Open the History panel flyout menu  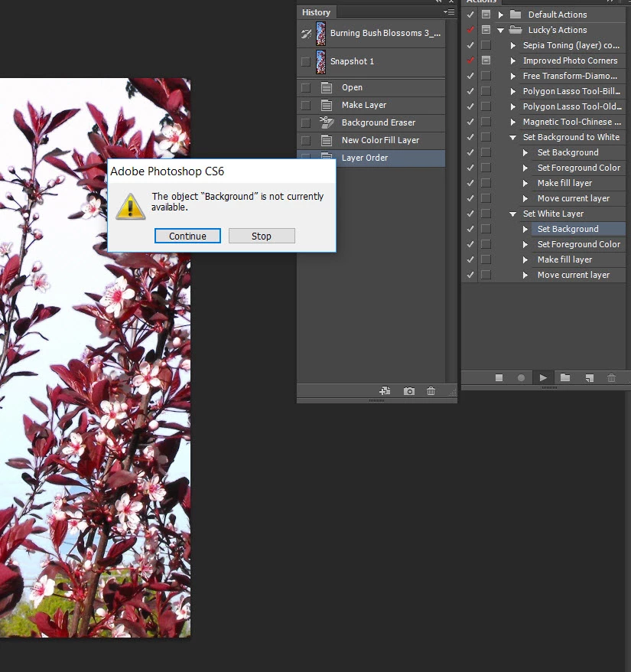(449, 12)
